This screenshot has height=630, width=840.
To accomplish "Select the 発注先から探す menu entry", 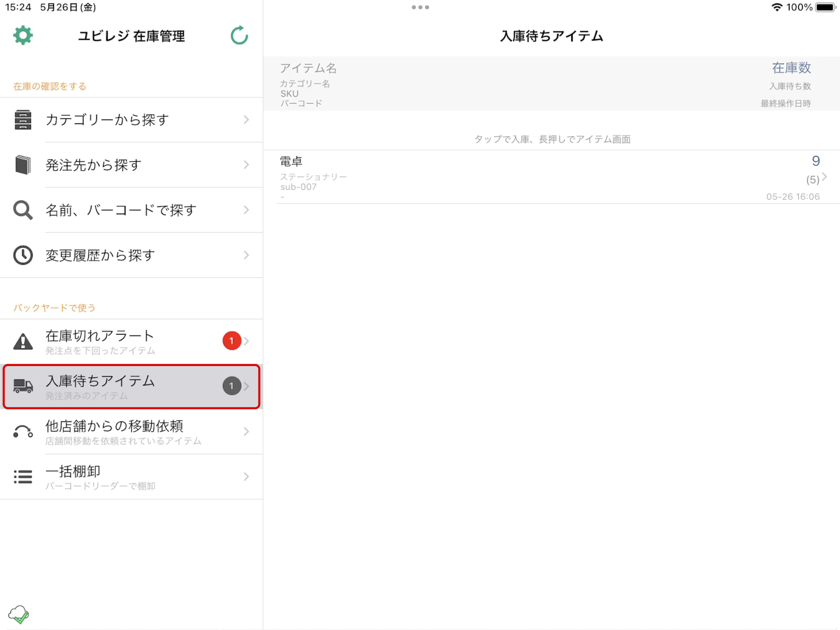I will pos(131,165).
